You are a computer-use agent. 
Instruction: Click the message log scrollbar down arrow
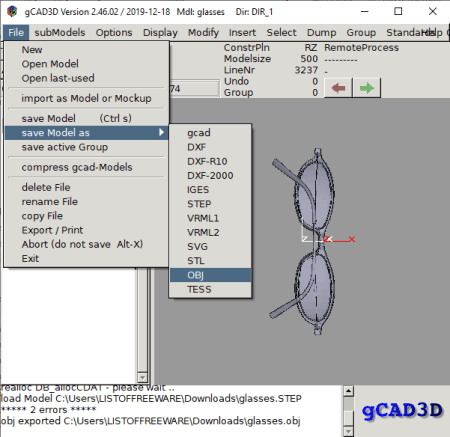click(x=348, y=432)
